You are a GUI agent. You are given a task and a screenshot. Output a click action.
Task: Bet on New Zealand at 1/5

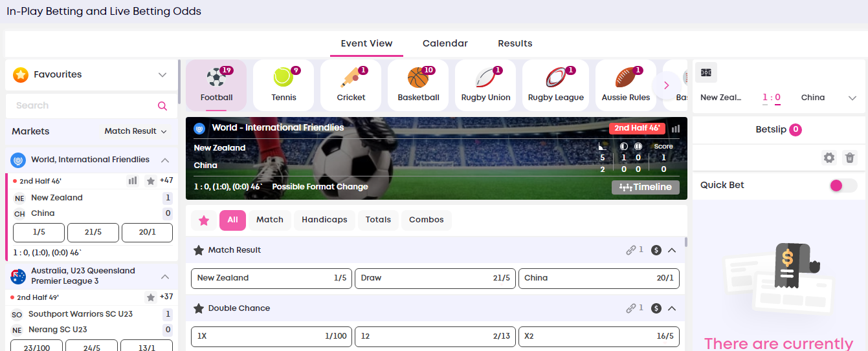[271, 278]
